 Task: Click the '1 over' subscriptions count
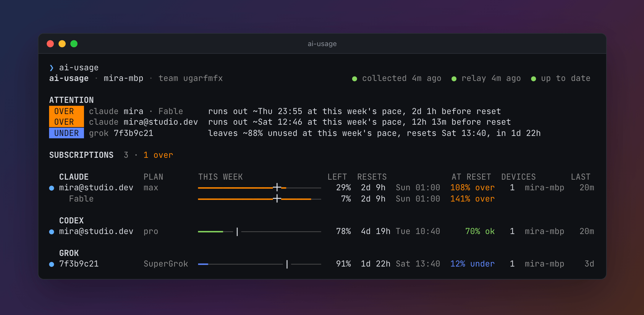click(158, 155)
